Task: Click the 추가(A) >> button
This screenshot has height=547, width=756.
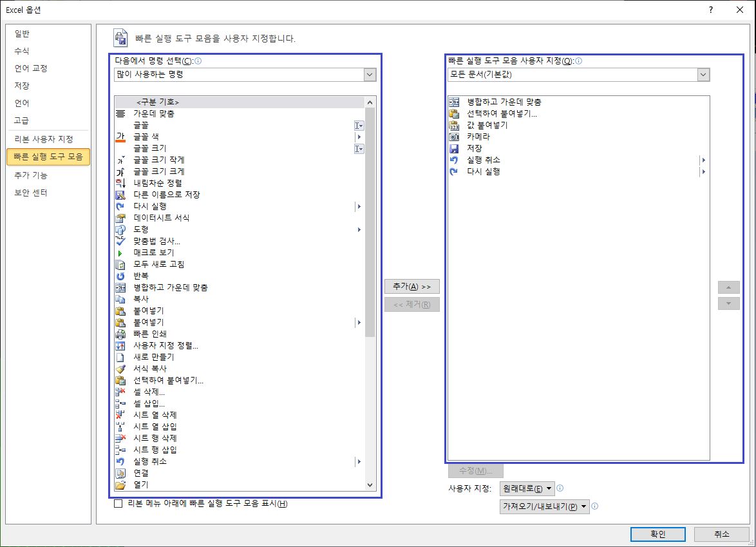Action: pyautogui.click(x=411, y=286)
